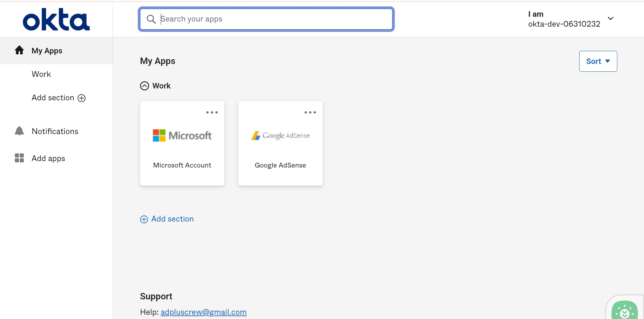This screenshot has height=319, width=644.
Task: Select Work in the sidebar
Action: pyautogui.click(x=41, y=74)
